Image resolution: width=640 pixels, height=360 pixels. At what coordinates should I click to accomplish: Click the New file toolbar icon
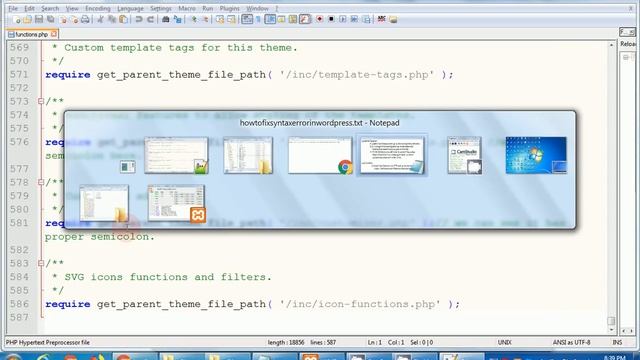point(17,19)
